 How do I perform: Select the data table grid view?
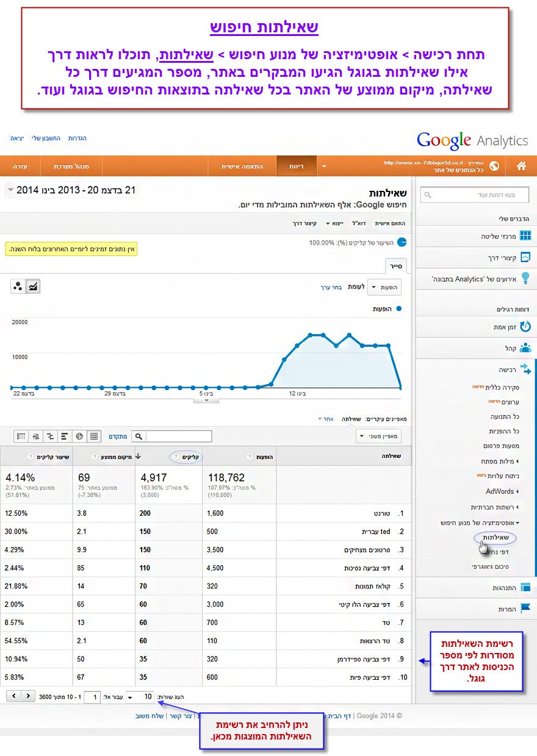tap(94, 436)
